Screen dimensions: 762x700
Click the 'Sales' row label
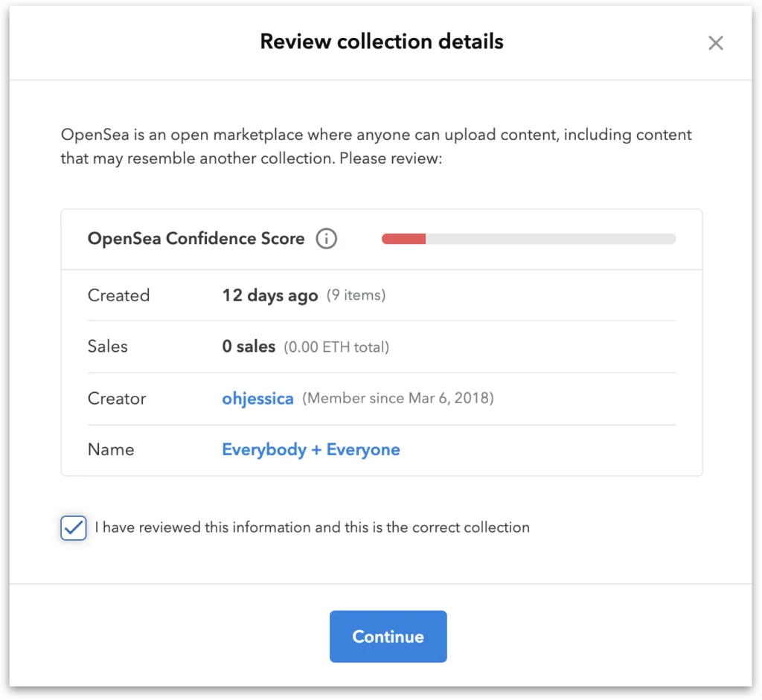pos(107,347)
